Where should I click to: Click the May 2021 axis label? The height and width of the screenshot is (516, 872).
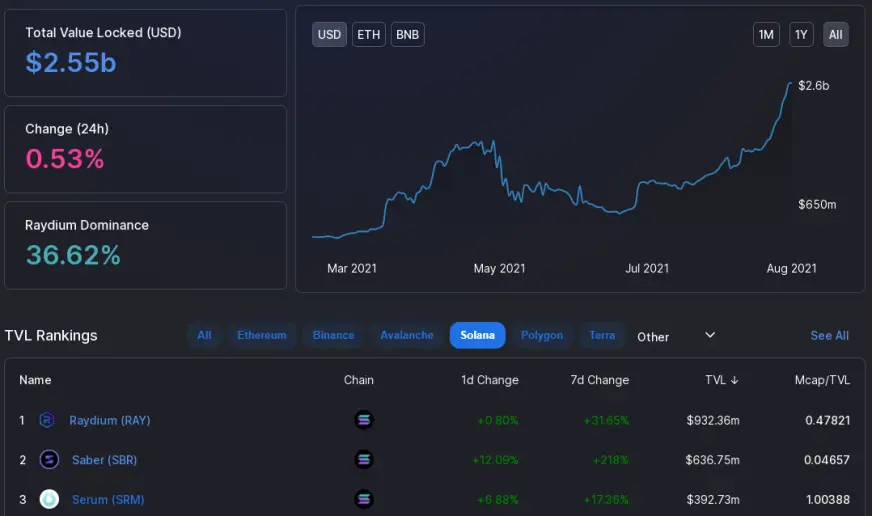(499, 269)
